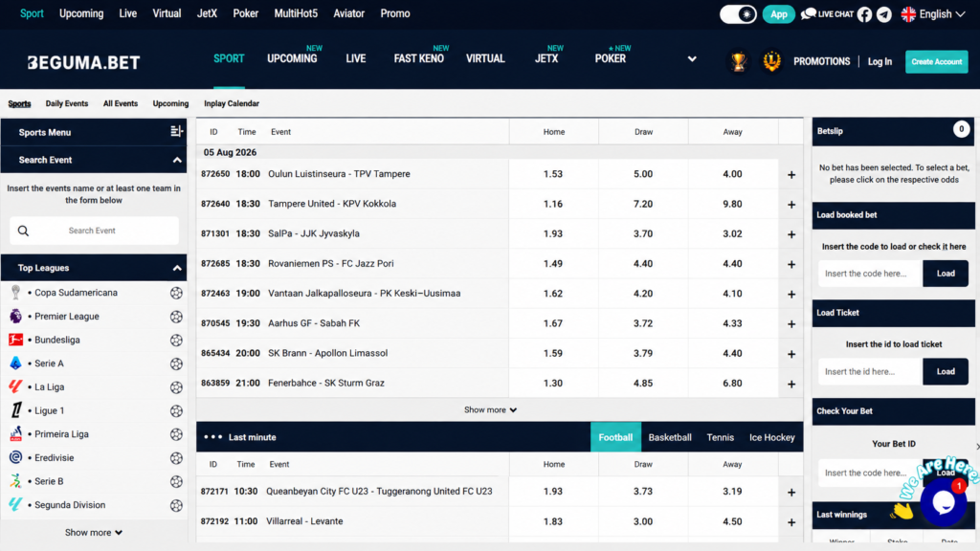Image resolution: width=980 pixels, height=551 pixels.
Task: Open the Bundesliga league entry
Action: tap(57, 340)
